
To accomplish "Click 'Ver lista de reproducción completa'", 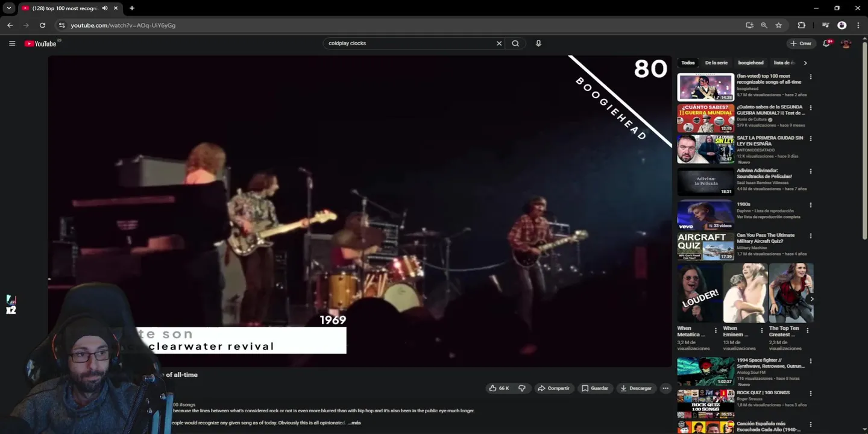I will click(769, 217).
